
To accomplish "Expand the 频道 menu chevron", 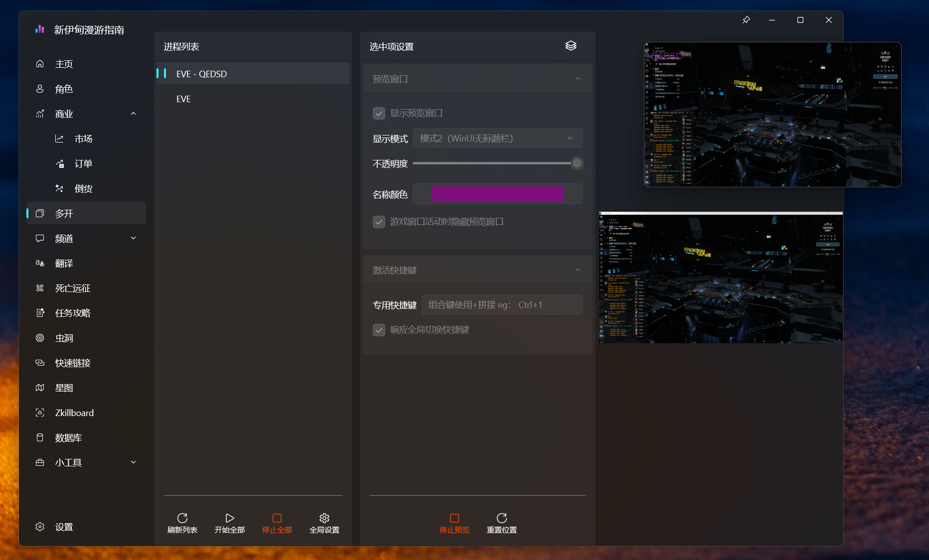I will click(x=133, y=238).
